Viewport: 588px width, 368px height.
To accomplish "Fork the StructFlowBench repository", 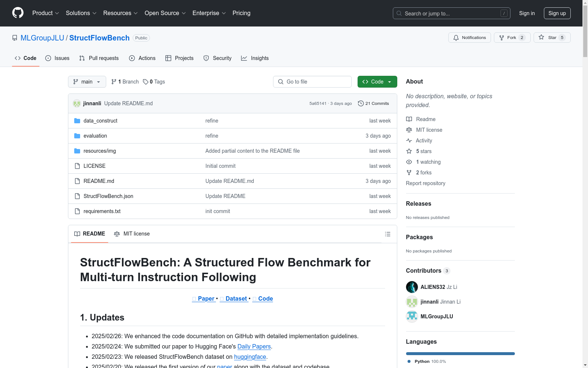I will click(512, 38).
